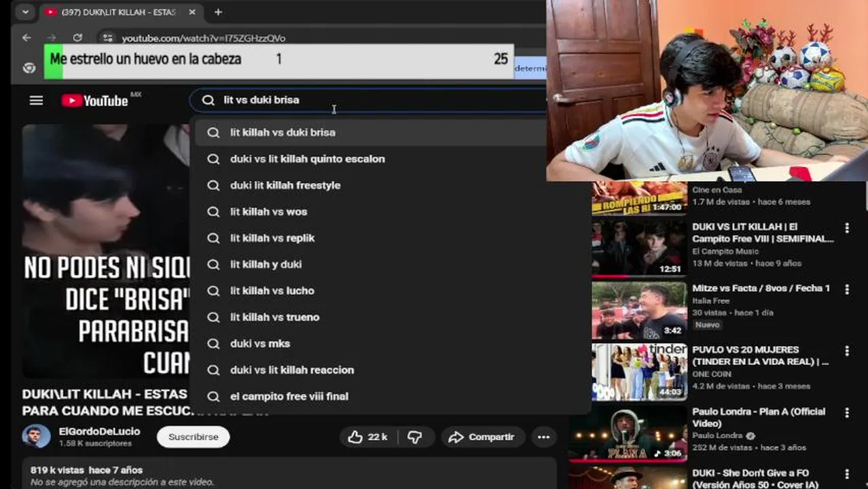The image size is (868, 489).
Task: Click the Chrome icon left of the overlay bar
Action: pos(29,68)
